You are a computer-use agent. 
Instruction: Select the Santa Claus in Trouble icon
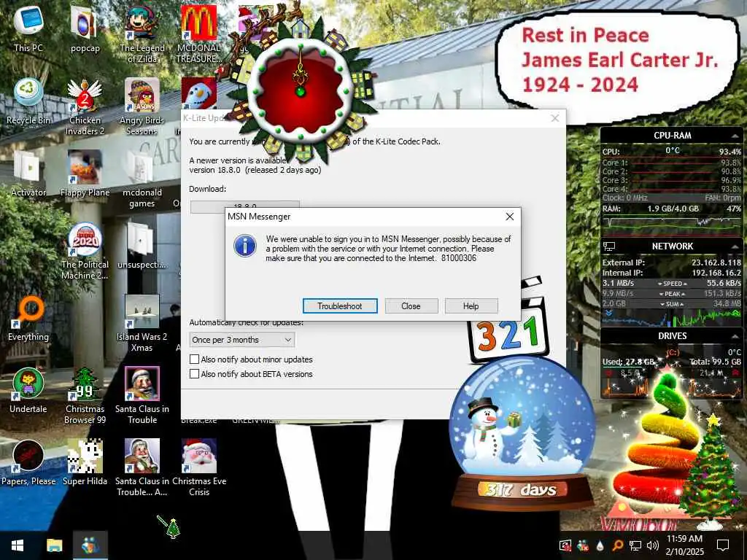[142, 396]
